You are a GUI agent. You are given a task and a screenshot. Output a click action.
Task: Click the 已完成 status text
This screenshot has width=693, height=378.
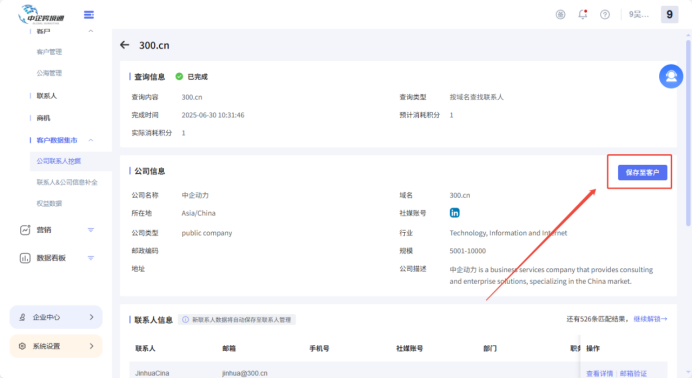tap(197, 77)
